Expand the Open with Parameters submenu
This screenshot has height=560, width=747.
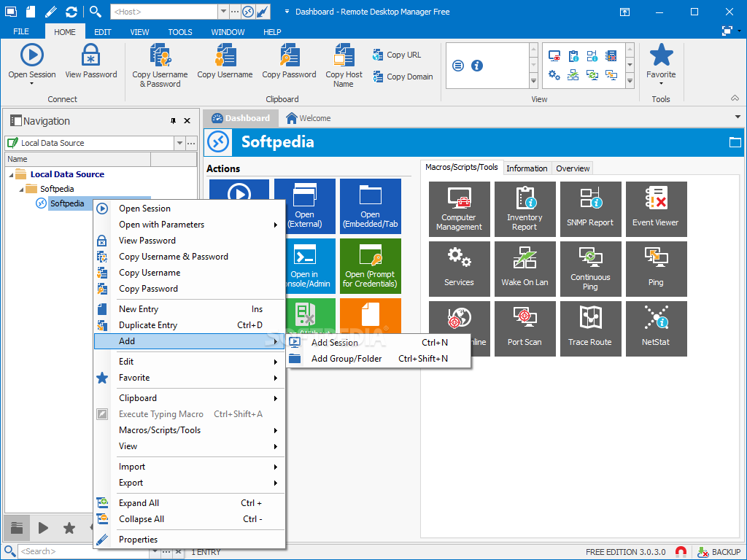pyautogui.click(x=189, y=225)
